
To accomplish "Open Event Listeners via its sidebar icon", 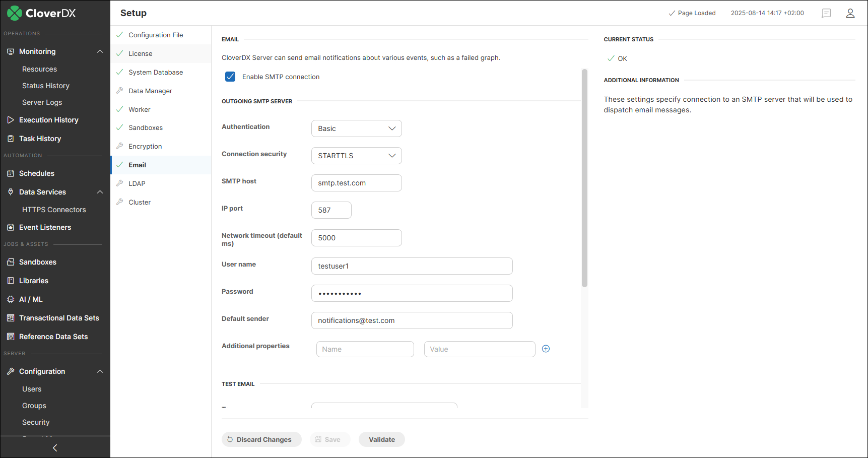I will coord(11,227).
